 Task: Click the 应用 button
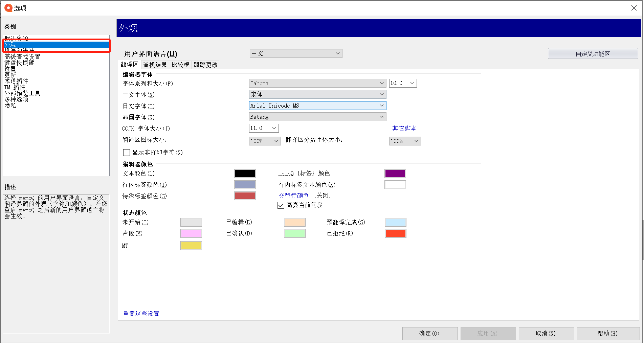click(488, 334)
